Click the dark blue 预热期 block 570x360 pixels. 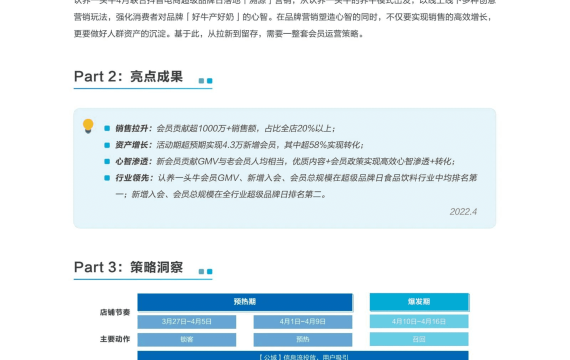coord(245,302)
